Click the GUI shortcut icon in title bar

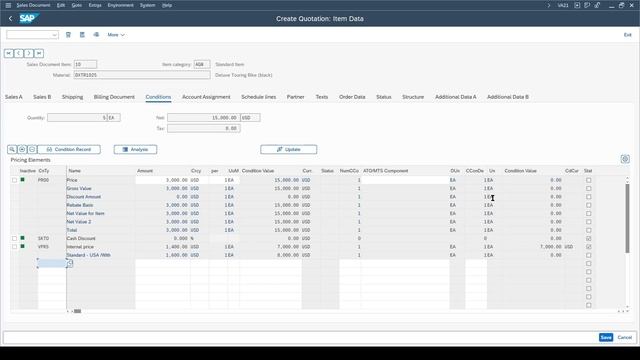[x=587, y=5]
